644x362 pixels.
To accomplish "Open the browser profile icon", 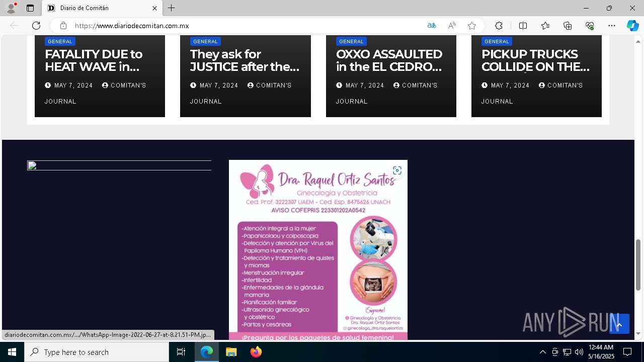I will pos(11,8).
